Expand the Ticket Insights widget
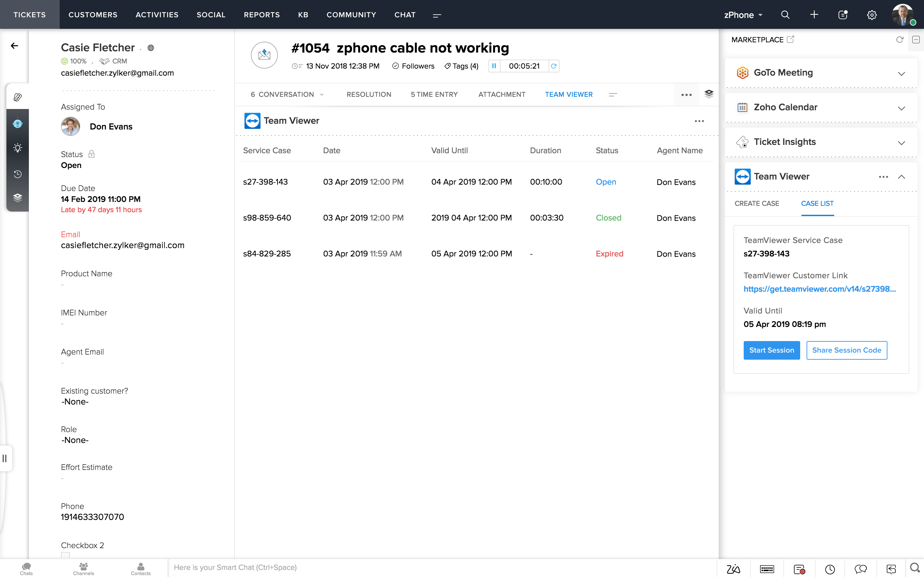The height and width of the screenshot is (577, 924). pos(902,143)
